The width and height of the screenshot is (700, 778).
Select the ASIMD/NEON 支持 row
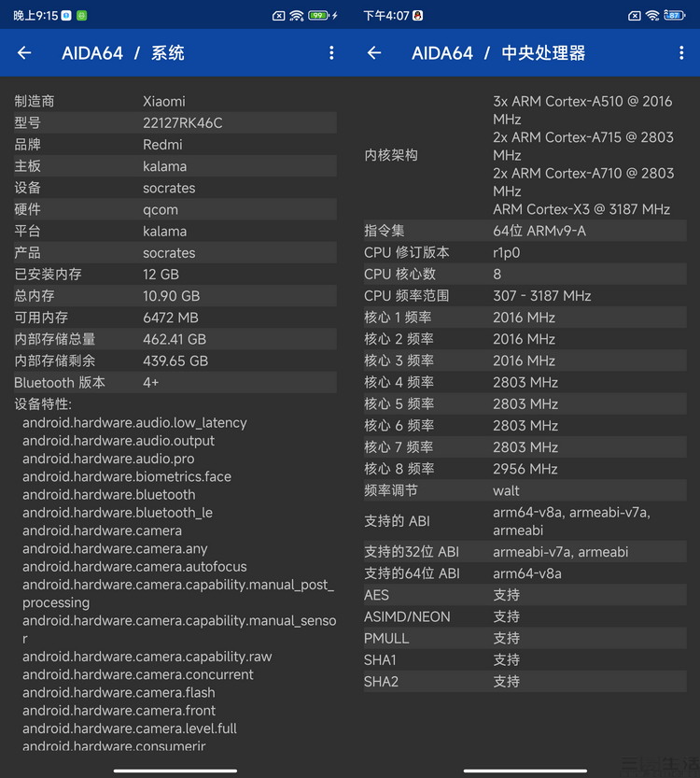(x=525, y=616)
